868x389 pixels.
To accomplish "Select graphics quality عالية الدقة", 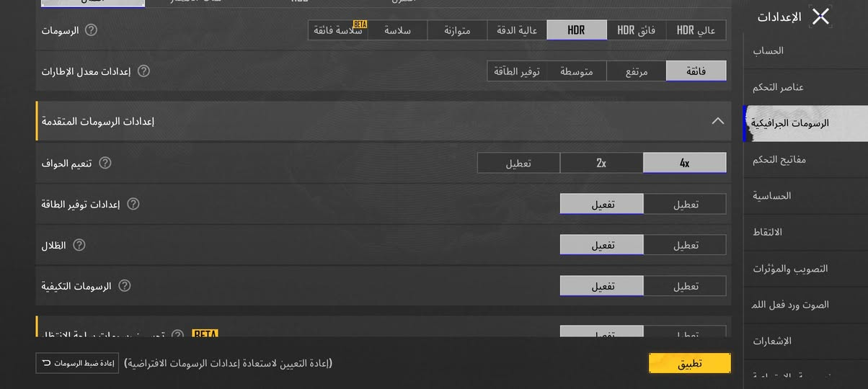I will click(x=517, y=30).
